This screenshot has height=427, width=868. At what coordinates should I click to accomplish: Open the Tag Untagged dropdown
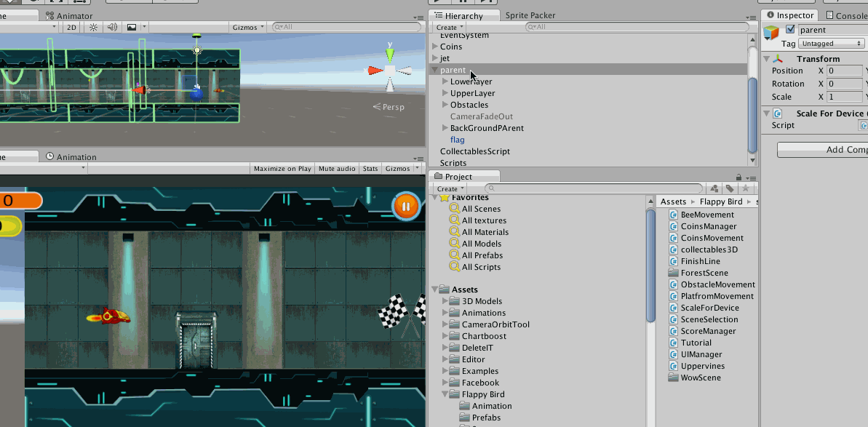[x=832, y=43]
